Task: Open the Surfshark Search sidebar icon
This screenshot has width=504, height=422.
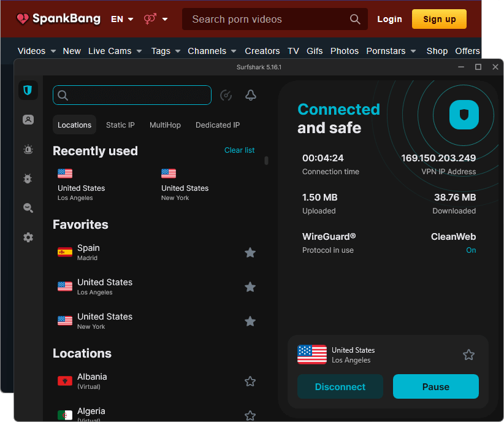Action: (x=28, y=208)
